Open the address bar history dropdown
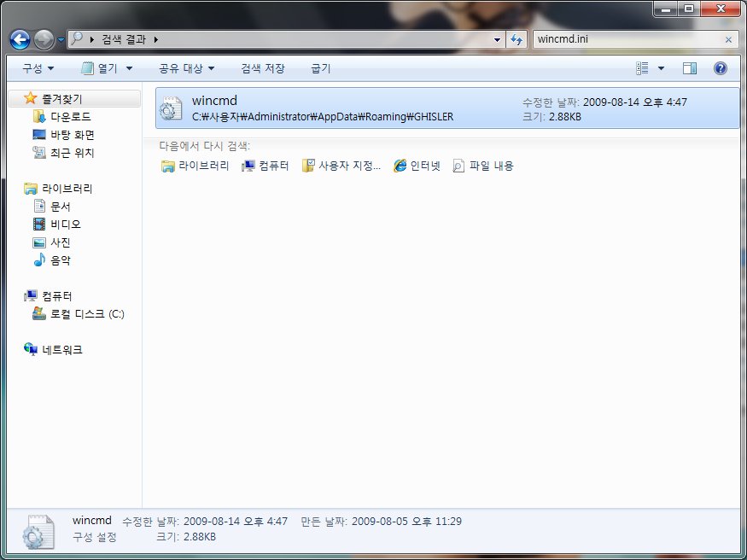Image resolution: width=747 pixels, height=560 pixels. 497,39
